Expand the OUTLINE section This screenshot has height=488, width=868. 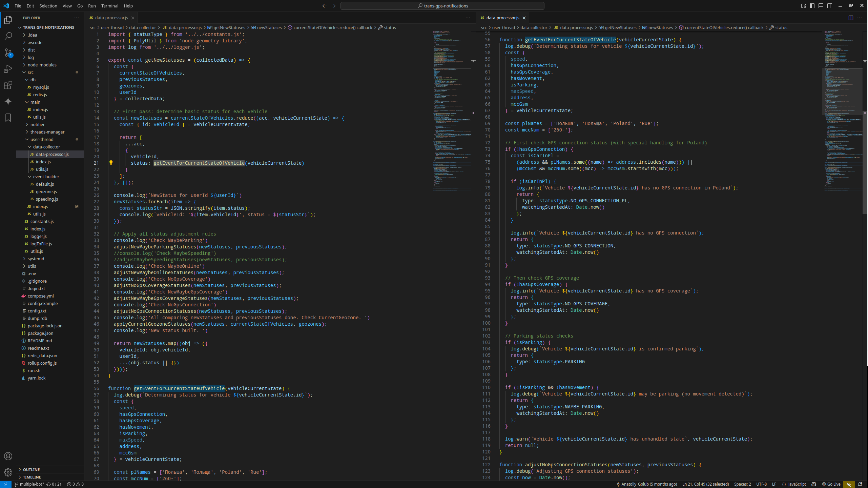(x=31, y=469)
